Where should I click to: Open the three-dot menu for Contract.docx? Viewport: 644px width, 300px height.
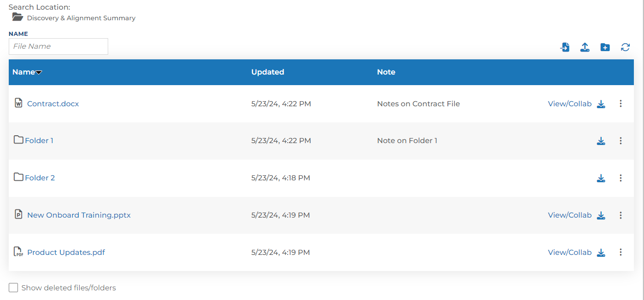pos(621,104)
